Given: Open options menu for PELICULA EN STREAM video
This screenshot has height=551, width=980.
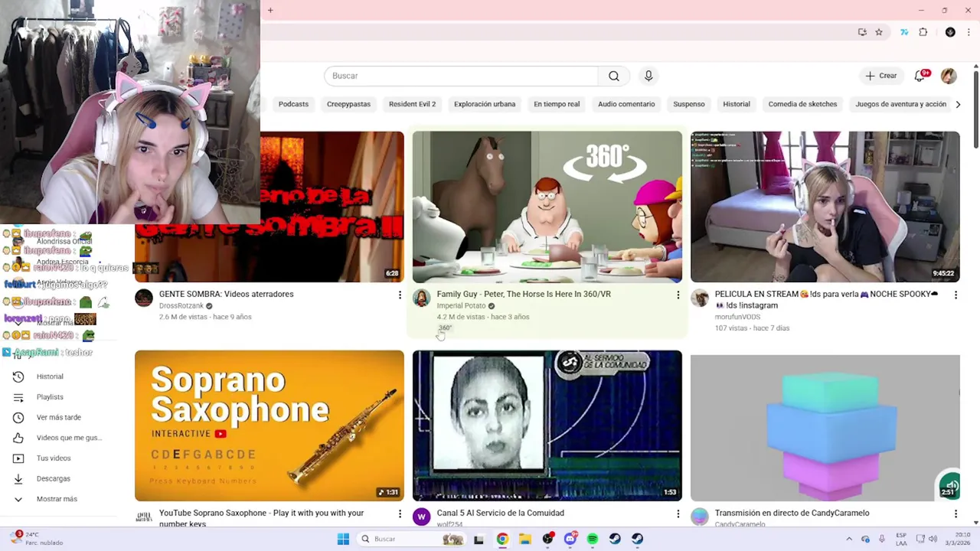Looking at the screenshot, I should point(955,295).
